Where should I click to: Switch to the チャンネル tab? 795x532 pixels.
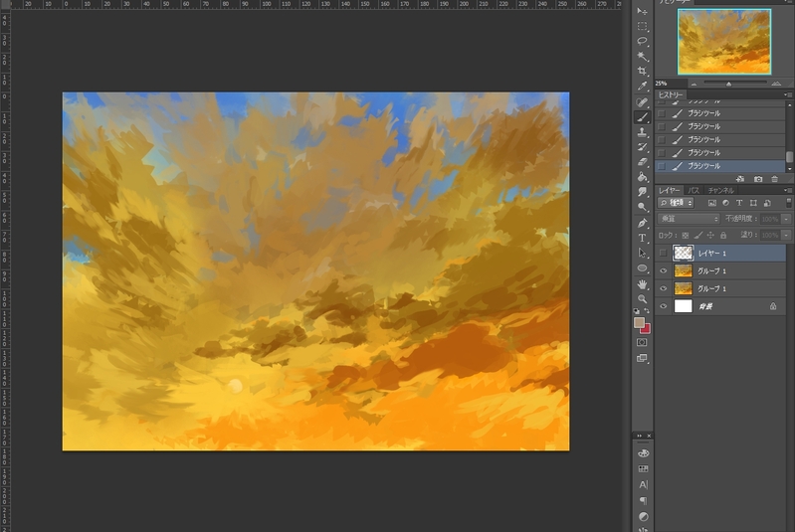click(721, 191)
